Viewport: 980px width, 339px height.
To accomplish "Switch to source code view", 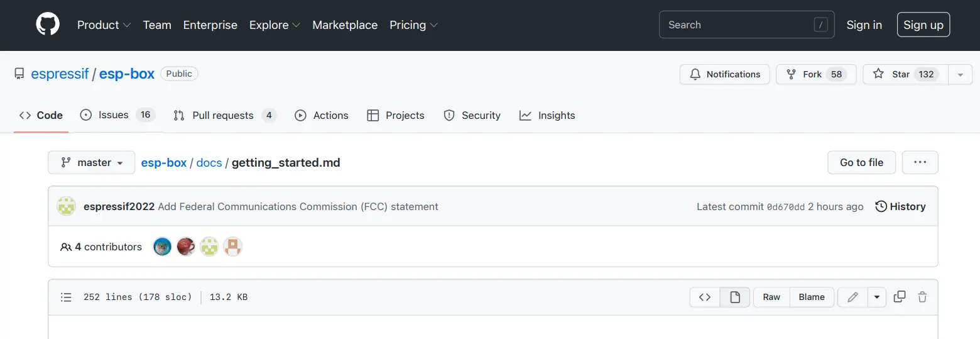I will tap(705, 297).
